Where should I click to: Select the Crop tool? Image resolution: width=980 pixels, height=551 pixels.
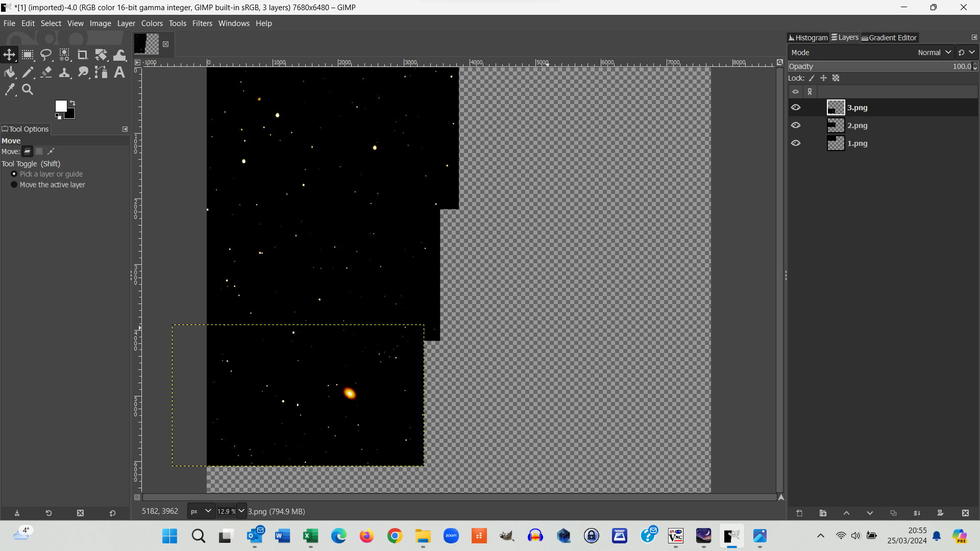82,55
